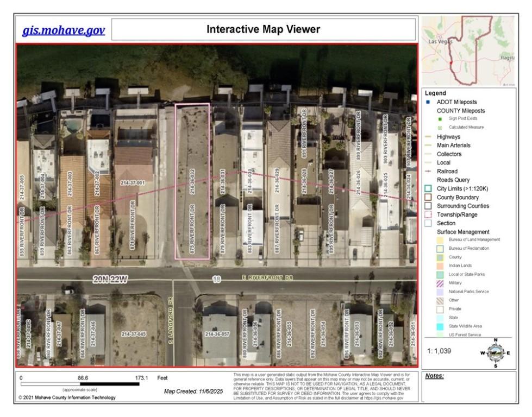Click the Highways line symbol in legend
The width and height of the screenshot is (532, 417).
[428, 137]
